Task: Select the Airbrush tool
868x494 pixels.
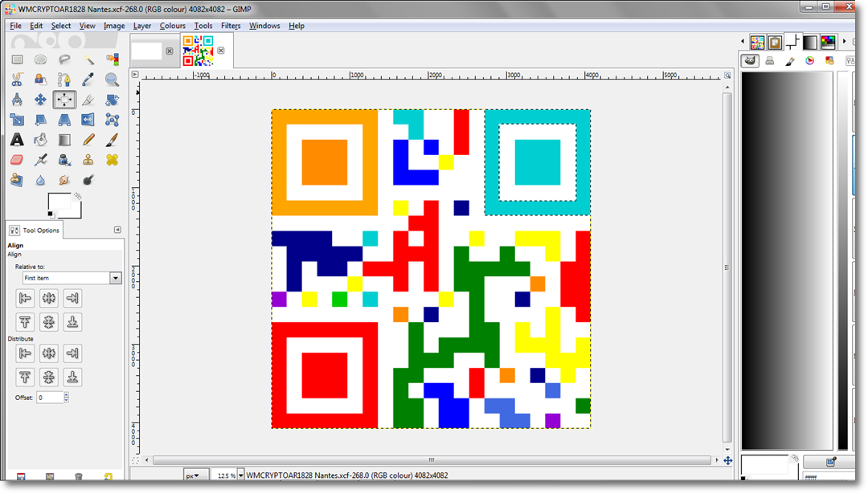Action: pos(40,160)
